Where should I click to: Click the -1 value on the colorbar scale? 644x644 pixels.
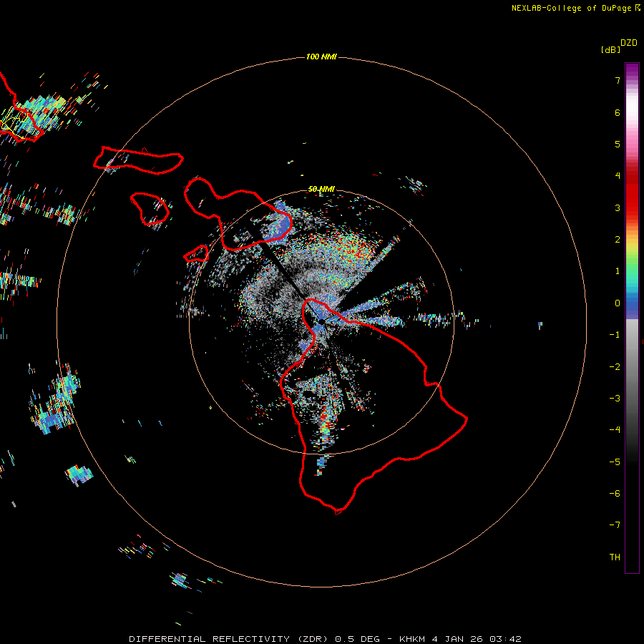615,335
